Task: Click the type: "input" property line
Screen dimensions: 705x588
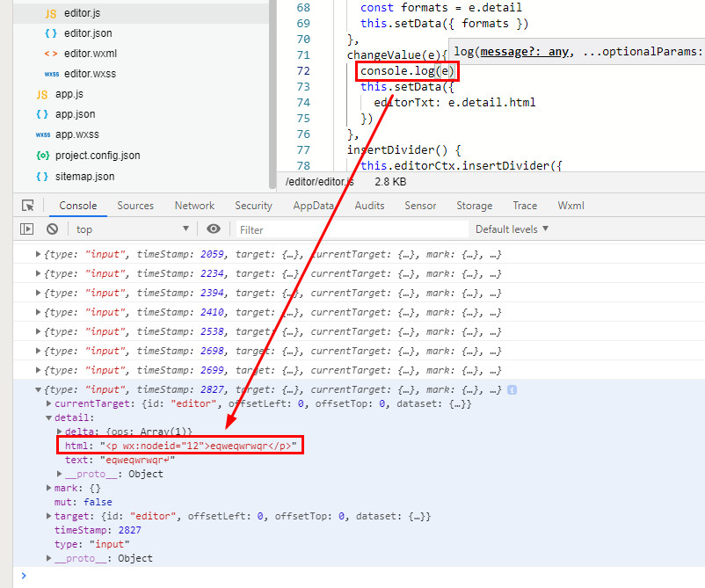Action: pyautogui.click(x=91, y=544)
